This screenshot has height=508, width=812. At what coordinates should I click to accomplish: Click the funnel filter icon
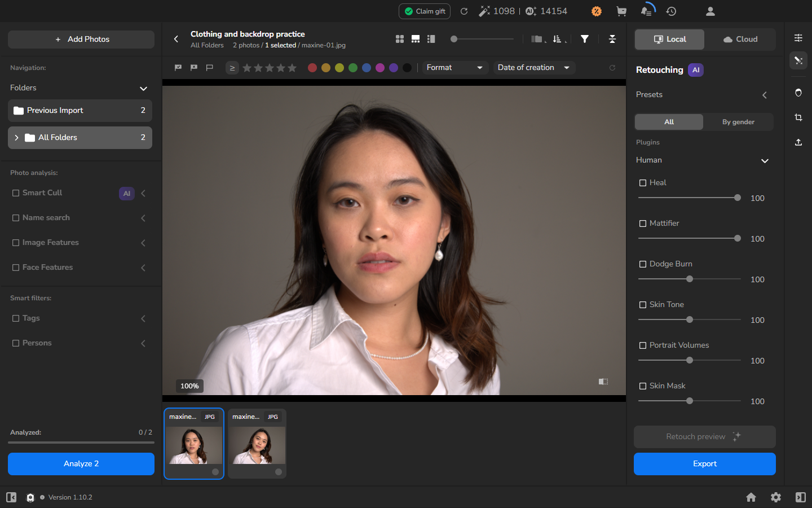pos(585,39)
